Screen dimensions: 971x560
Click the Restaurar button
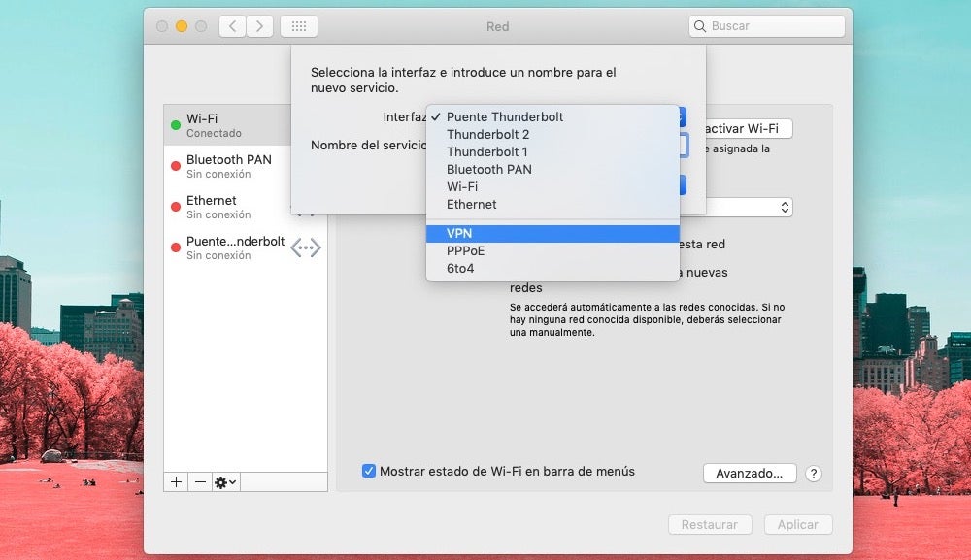click(710, 524)
